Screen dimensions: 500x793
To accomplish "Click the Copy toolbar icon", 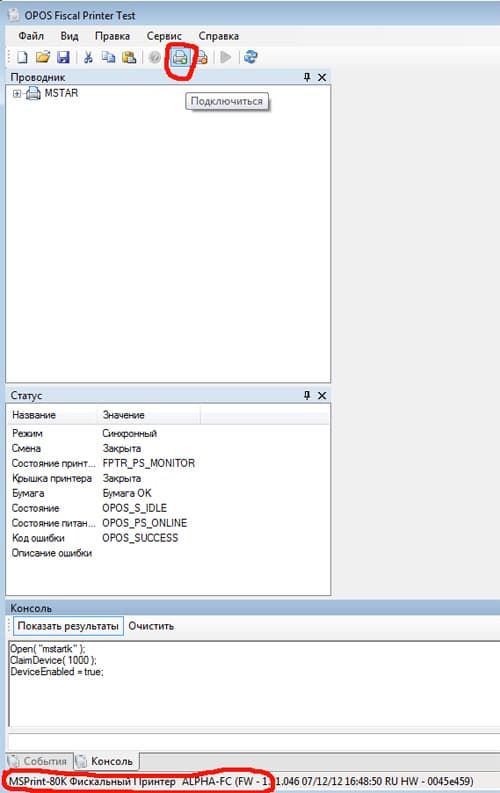I will [x=108, y=57].
